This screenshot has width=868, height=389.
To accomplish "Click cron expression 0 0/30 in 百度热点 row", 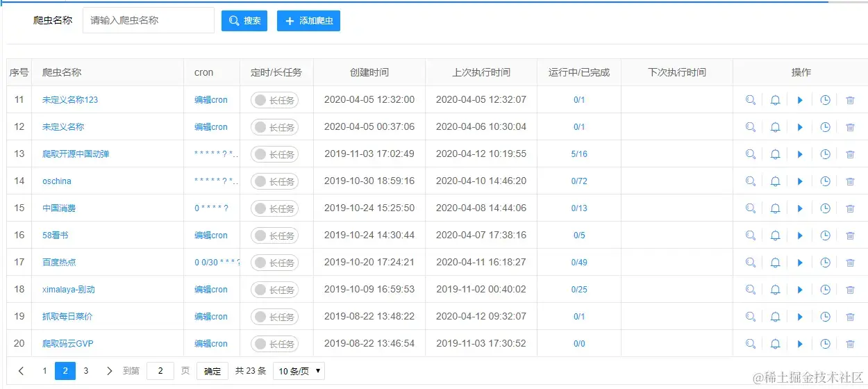I will pyautogui.click(x=217, y=263).
